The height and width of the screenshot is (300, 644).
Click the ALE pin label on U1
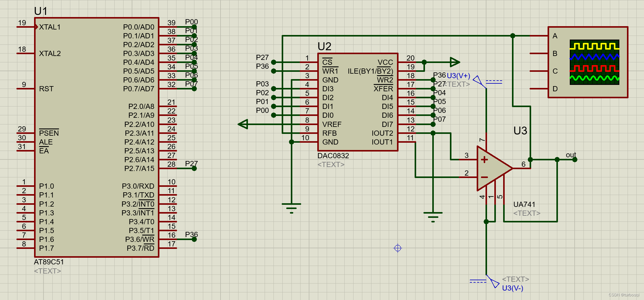(x=46, y=142)
